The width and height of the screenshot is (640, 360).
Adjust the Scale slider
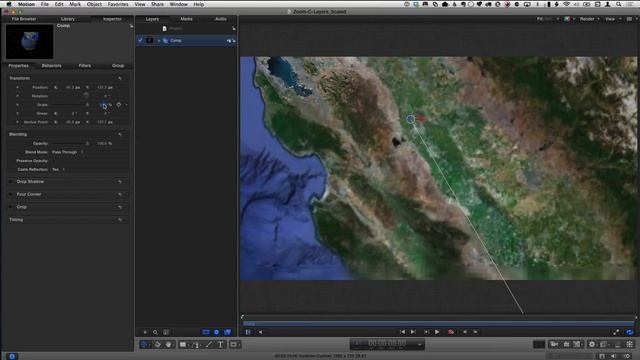click(x=71, y=105)
